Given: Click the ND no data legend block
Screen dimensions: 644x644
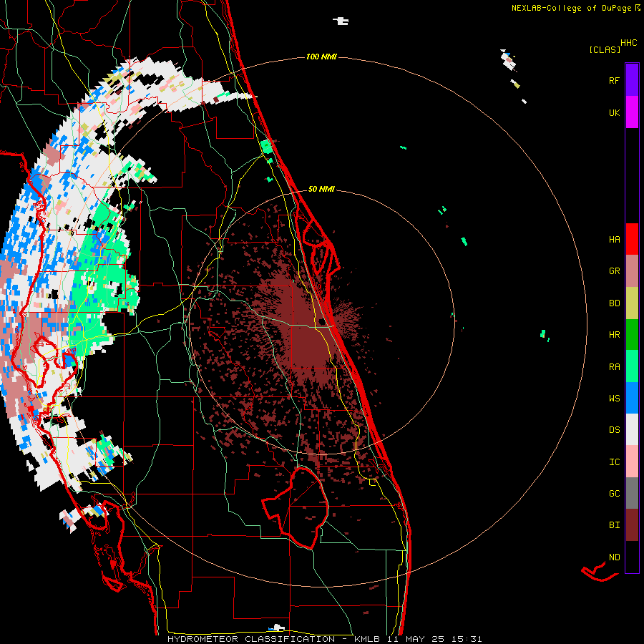Looking at the screenshot, I should click(632, 557).
